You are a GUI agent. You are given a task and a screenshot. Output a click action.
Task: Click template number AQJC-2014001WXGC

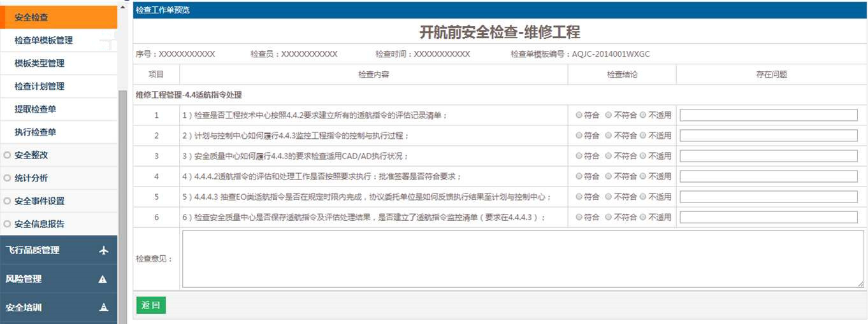(611, 54)
